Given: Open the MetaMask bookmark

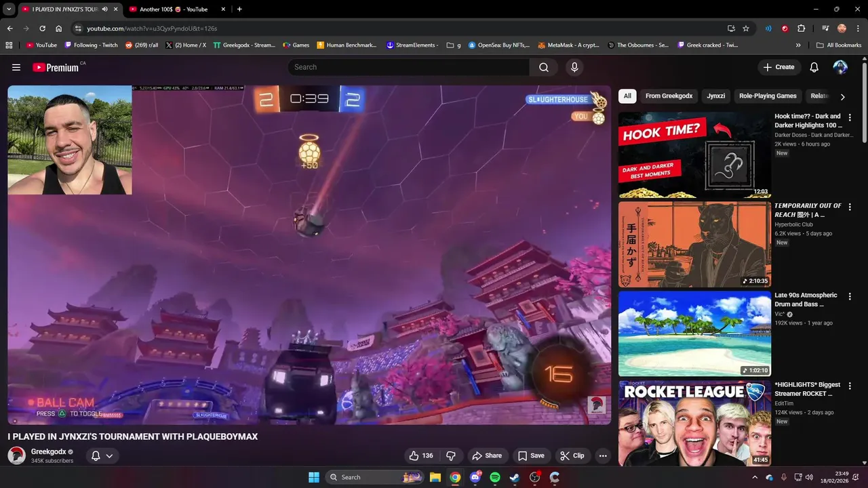Looking at the screenshot, I should point(568,45).
